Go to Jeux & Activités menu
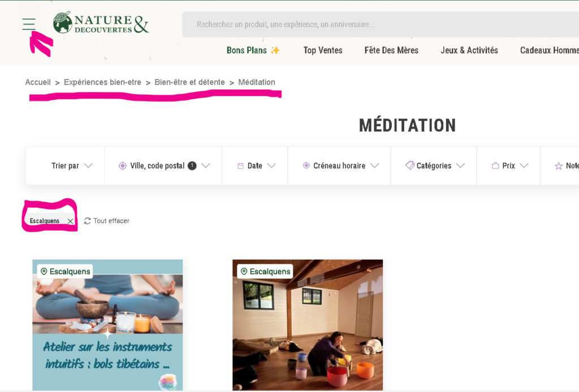 pos(469,50)
